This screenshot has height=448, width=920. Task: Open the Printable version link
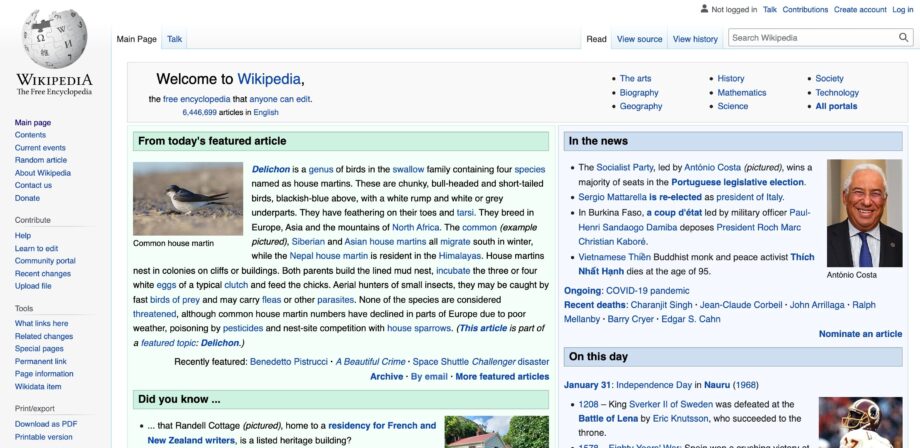click(x=43, y=437)
